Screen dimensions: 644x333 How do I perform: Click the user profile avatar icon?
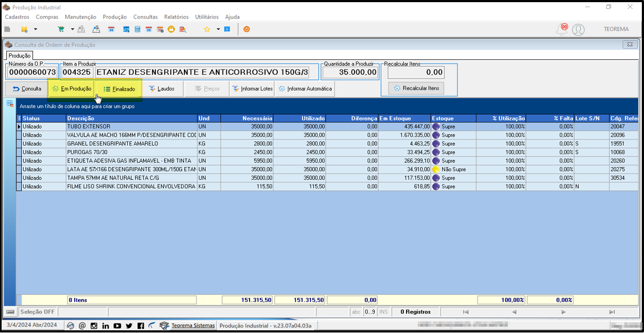coord(578,30)
